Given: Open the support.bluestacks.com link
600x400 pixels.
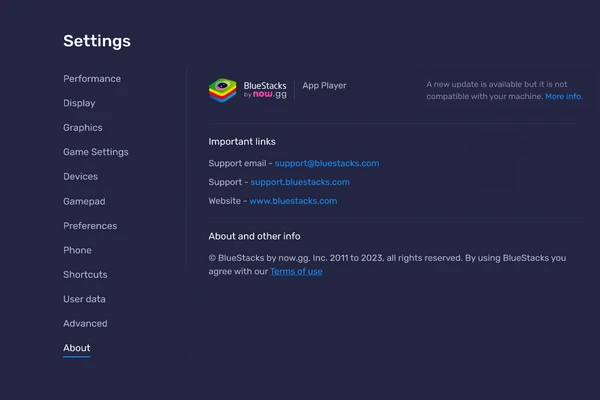Looking at the screenshot, I should pyautogui.click(x=300, y=182).
